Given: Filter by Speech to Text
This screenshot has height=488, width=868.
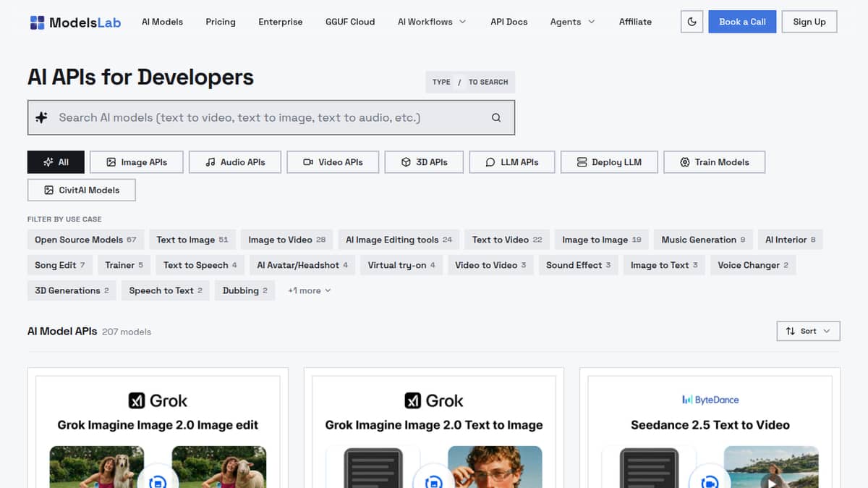Looking at the screenshot, I should 166,290.
